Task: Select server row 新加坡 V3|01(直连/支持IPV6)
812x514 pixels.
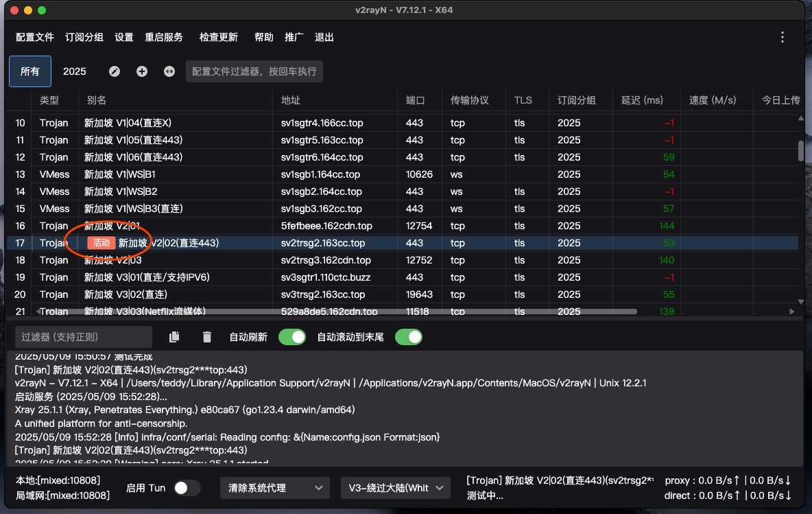Action: coord(402,277)
